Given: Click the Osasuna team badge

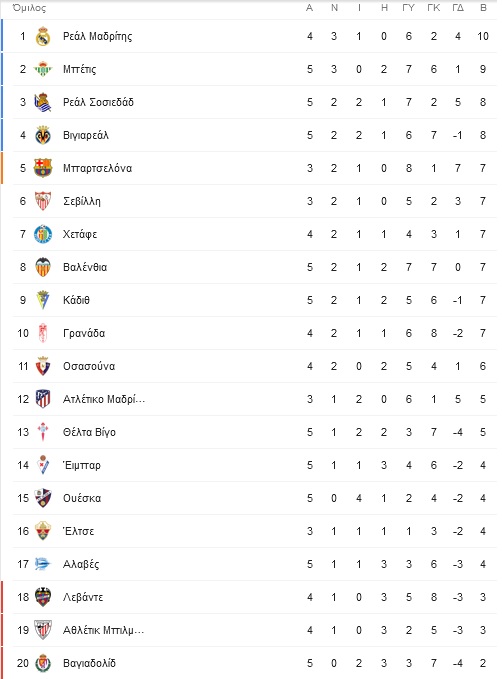Looking at the screenshot, I should click(x=43, y=366).
